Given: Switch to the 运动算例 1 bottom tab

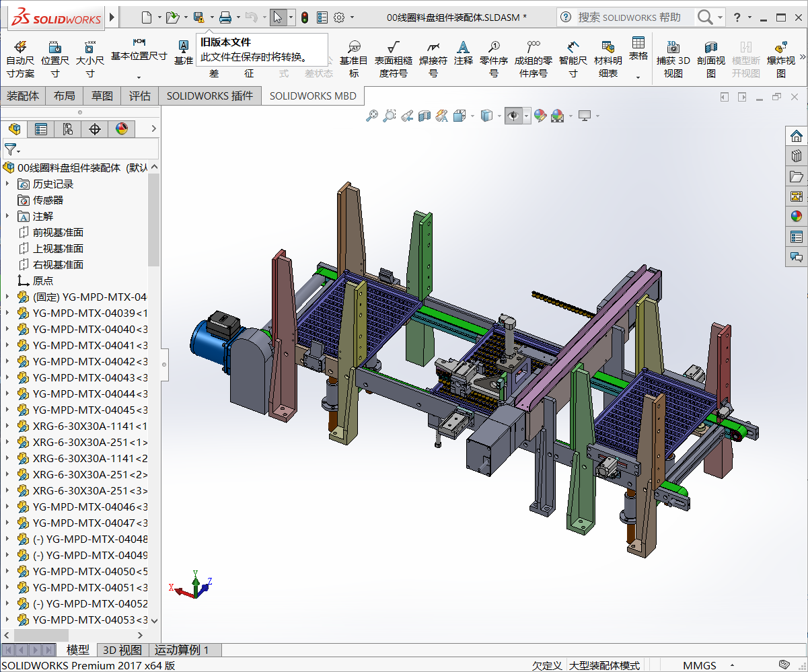Looking at the screenshot, I should (182, 650).
